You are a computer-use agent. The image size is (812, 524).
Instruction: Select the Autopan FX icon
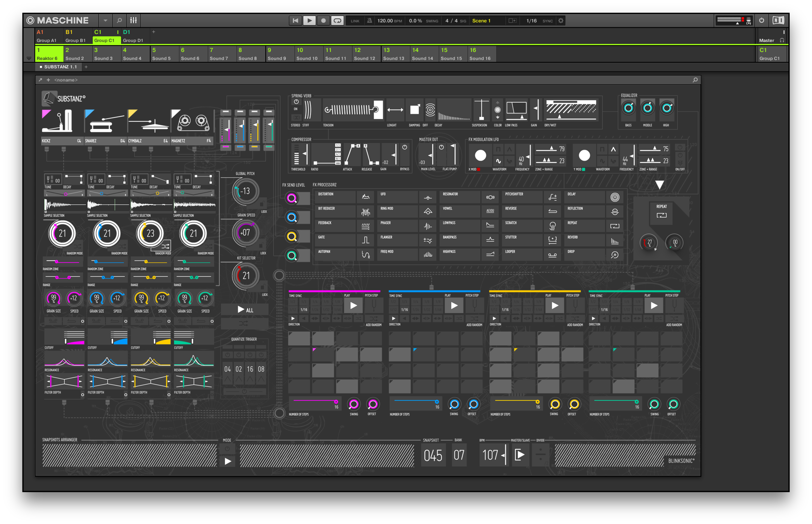[366, 255]
